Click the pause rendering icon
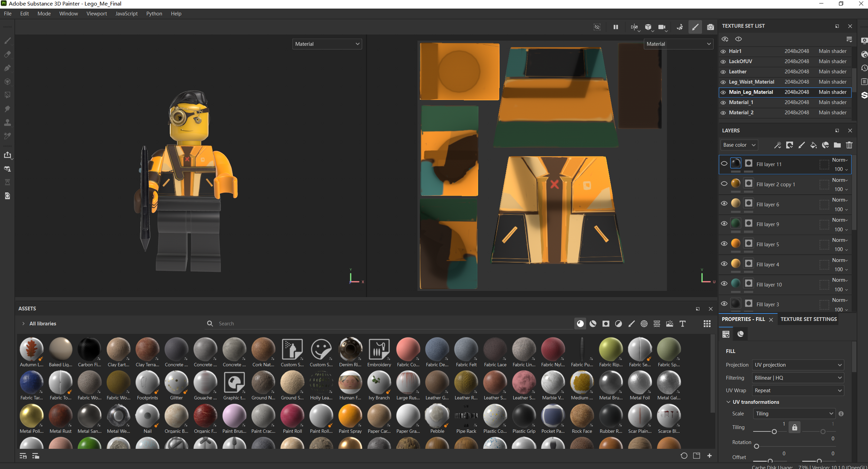The height and width of the screenshot is (469, 868). [x=616, y=27]
